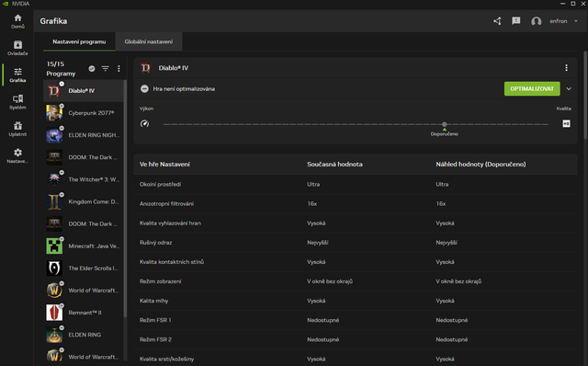Screen dimensions: 588x366
Task: Select The Elder Scrolls in program list
Action: (x=84, y=268)
